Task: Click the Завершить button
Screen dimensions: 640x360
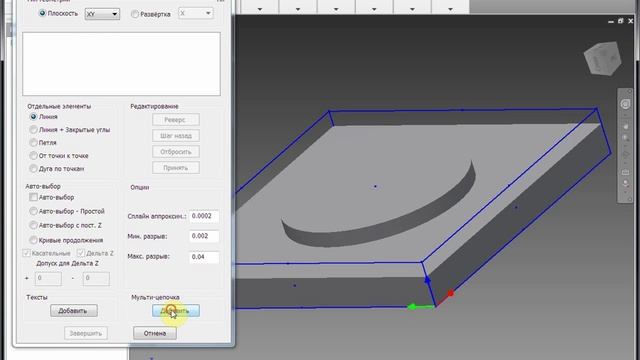Action: 86,333
